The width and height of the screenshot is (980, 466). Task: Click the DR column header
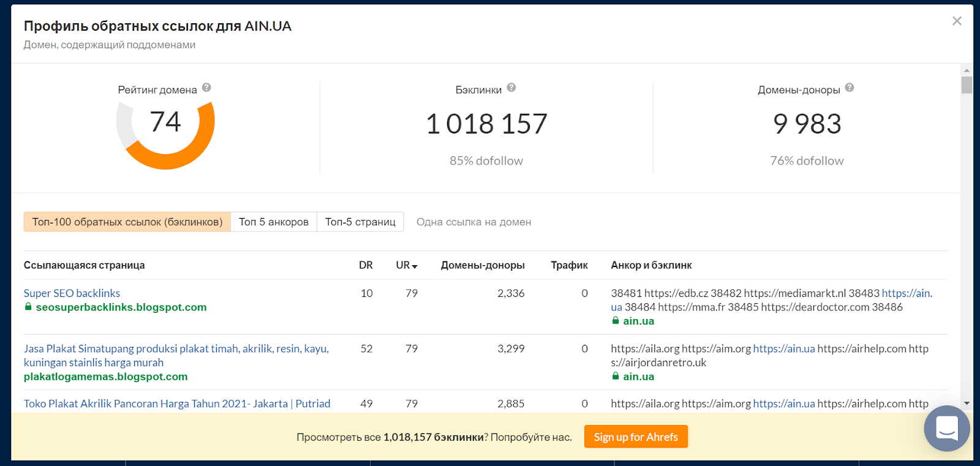click(x=366, y=265)
